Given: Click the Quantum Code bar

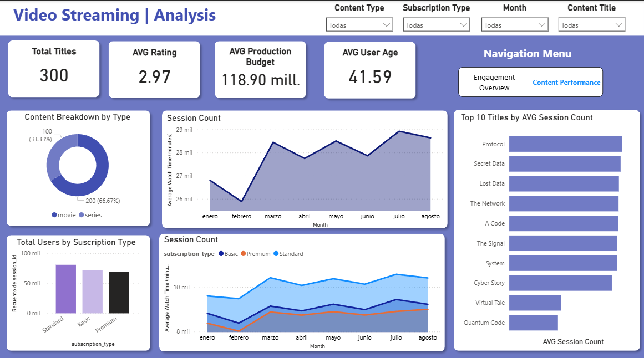Looking at the screenshot, I should [x=534, y=322].
